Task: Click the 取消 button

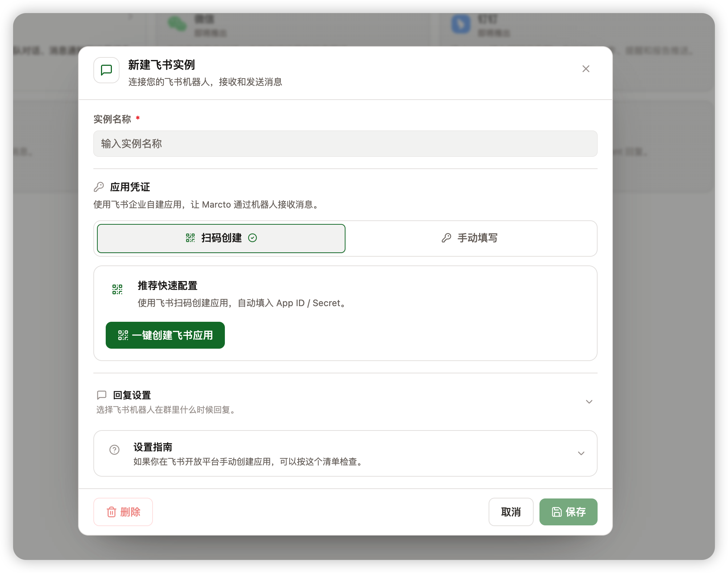Action: (511, 512)
